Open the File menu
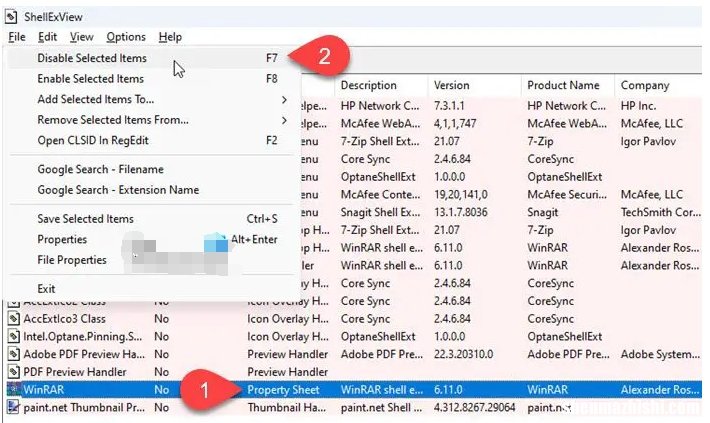Screen dimensions: 710x423 (17, 37)
